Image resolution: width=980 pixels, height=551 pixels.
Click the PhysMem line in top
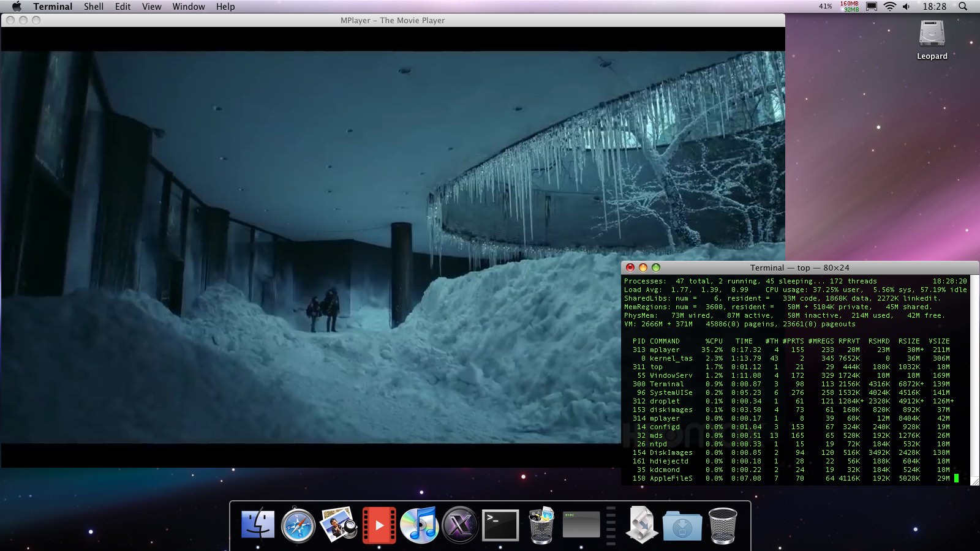(784, 315)
